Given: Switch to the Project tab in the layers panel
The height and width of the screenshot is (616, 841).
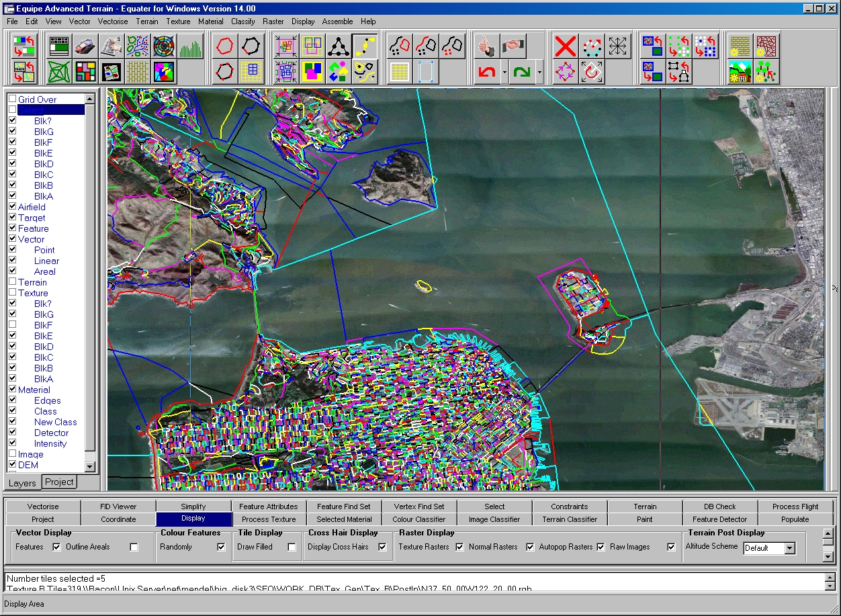Looking at the screenshot, I should (x=59, y=482).
